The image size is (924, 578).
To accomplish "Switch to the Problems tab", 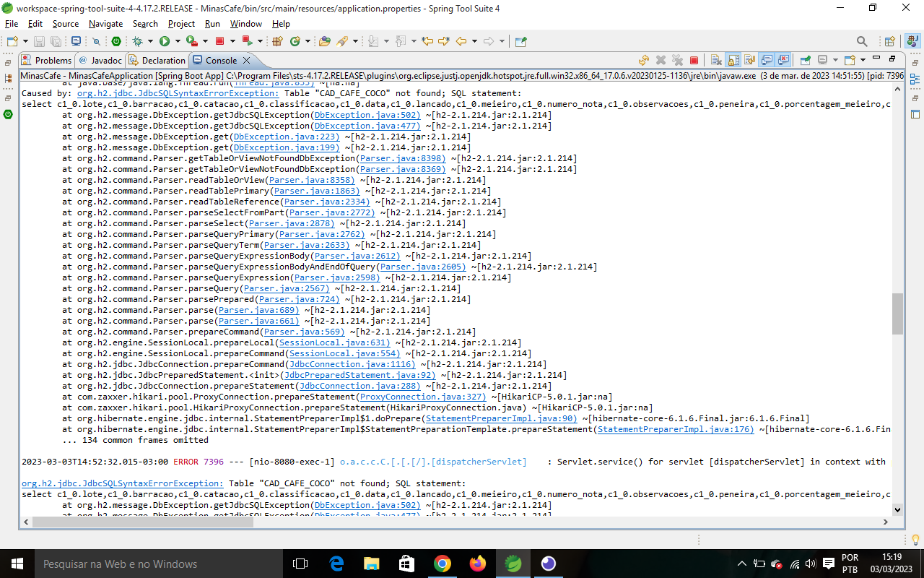I will [47, 61].
